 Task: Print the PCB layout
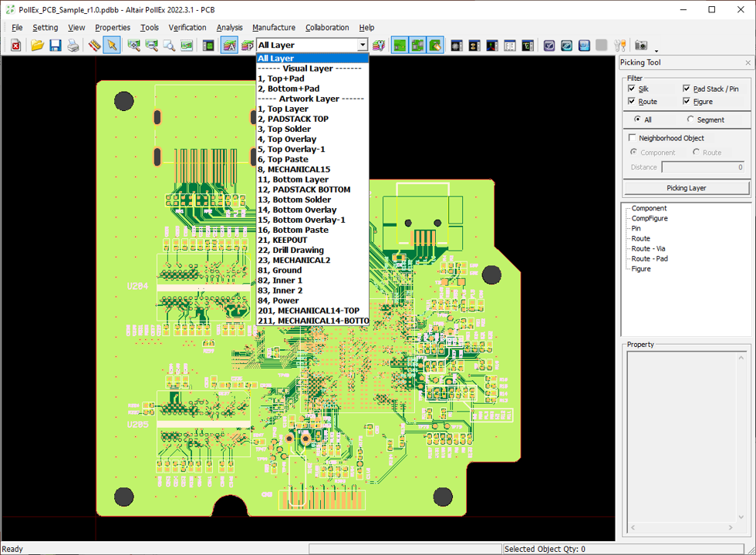pos(73,45)
